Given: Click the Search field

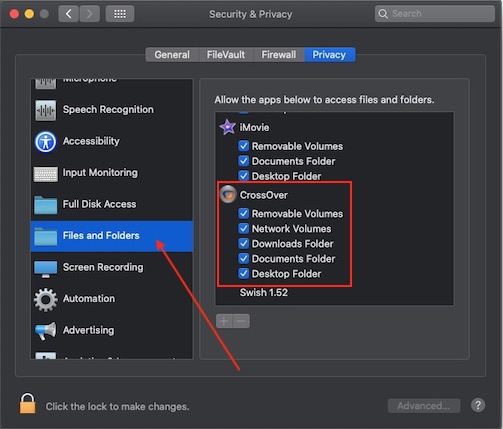Looking at the screenshot, I should pos(434,14).
